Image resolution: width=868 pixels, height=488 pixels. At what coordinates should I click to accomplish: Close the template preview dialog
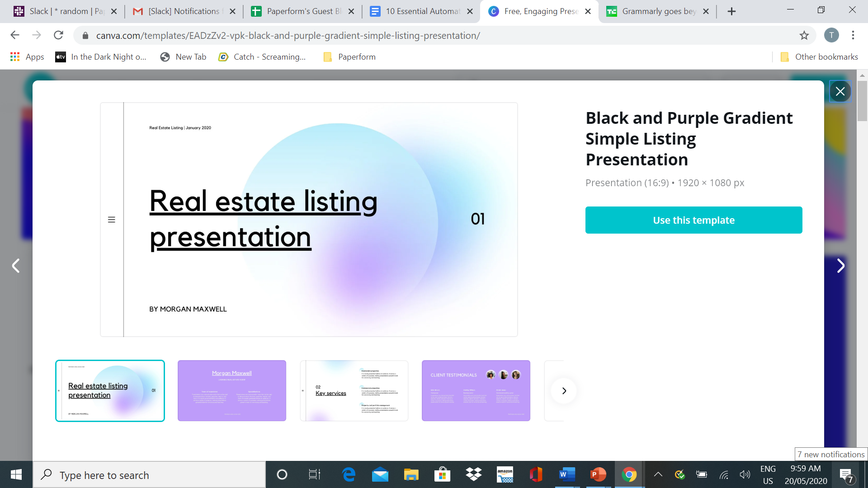pos(840,92)
